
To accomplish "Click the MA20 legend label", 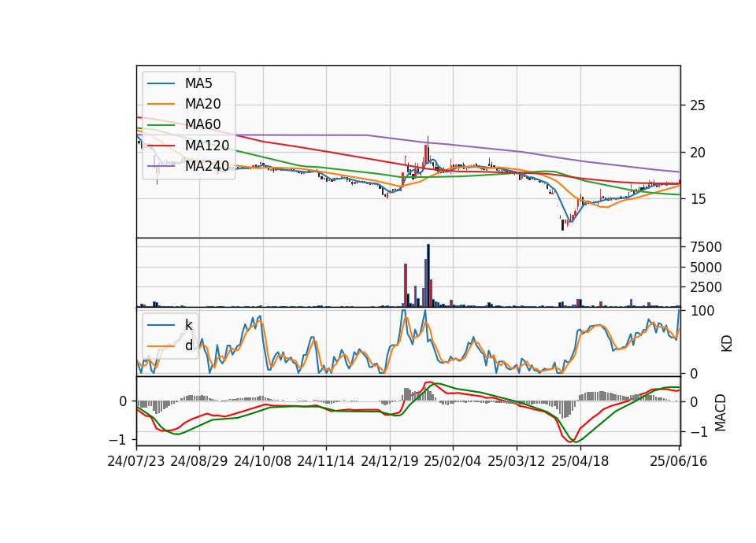I will (x=202, y=104).
